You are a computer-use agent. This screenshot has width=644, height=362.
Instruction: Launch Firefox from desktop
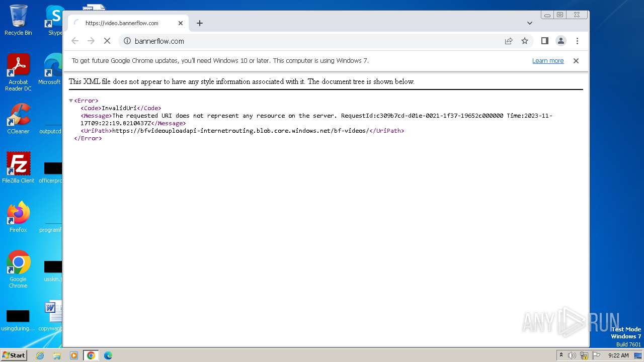coord(18,217)
